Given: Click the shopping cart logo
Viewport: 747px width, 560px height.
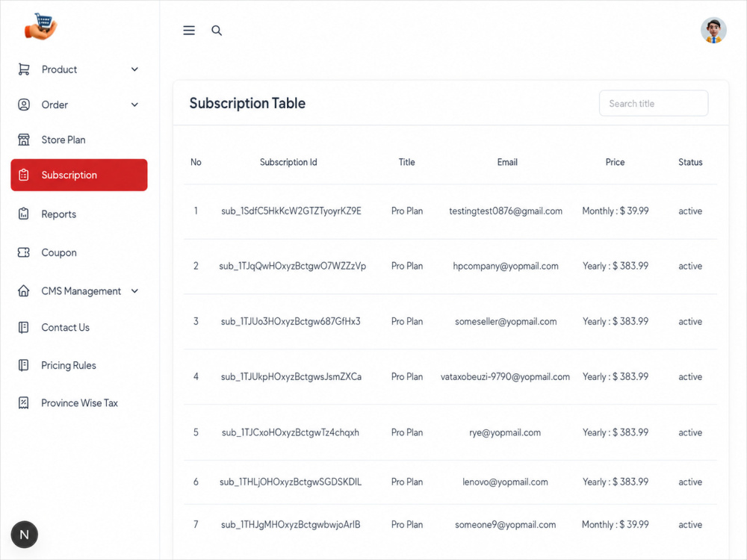Looking at the screenshot, I should point(41,27).
